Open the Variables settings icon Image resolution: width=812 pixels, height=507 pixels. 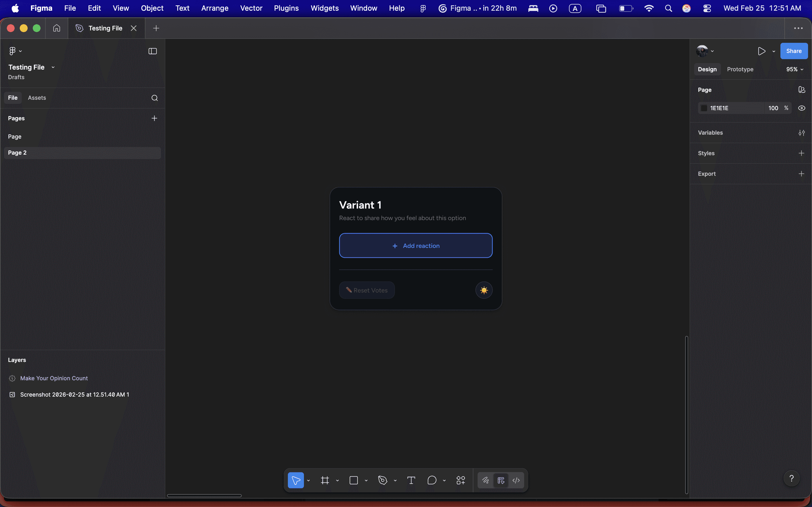[801, 133]
